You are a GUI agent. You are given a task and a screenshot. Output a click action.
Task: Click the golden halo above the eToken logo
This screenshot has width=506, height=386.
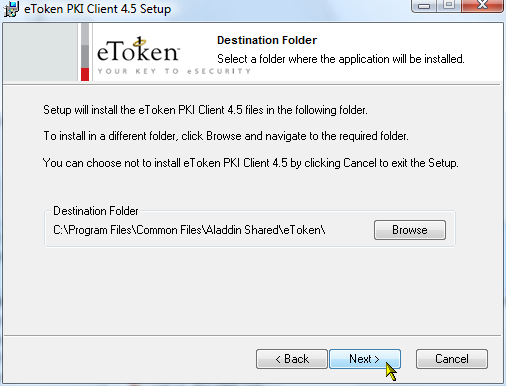pos(140,42)
